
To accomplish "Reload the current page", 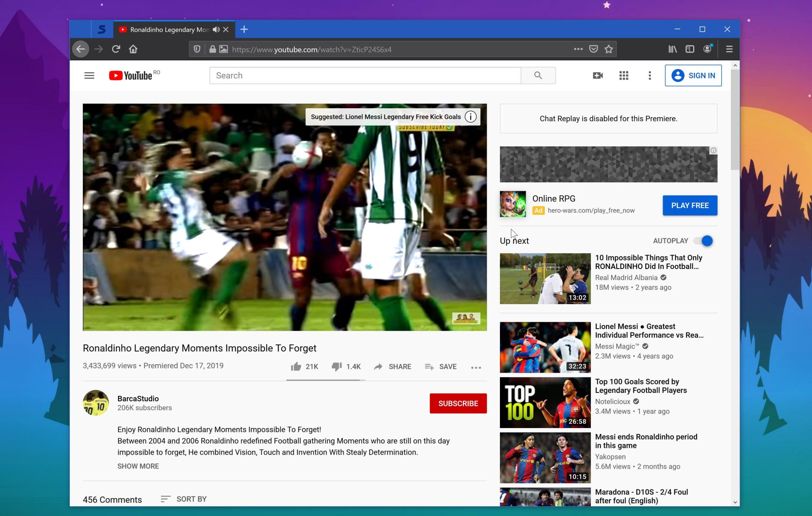I will coord(116,49).
